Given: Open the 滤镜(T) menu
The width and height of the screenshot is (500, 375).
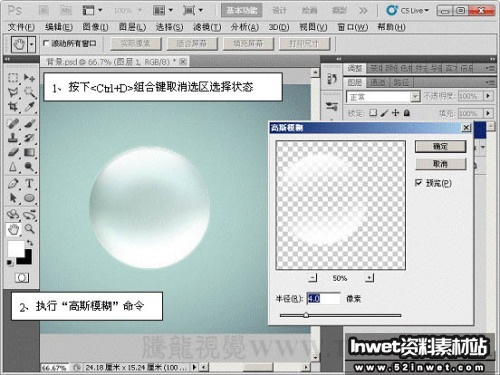Looking at the screenshot, I should (x=207, y=27).
